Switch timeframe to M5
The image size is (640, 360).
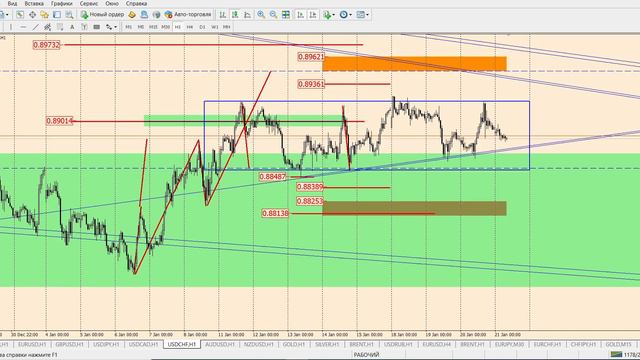[x=141, y=27]
